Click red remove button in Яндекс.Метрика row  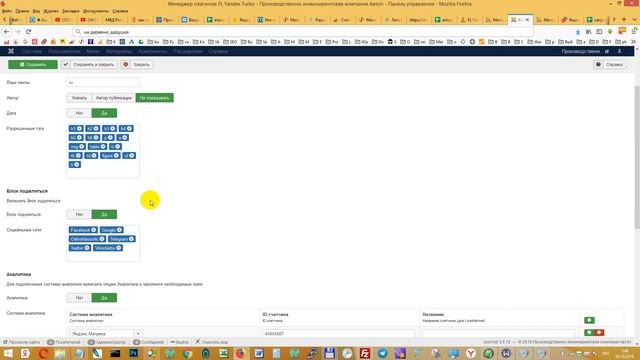599,333
